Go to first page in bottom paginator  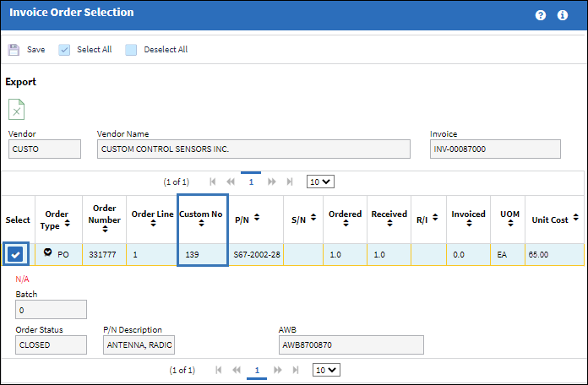click(219, 370)
